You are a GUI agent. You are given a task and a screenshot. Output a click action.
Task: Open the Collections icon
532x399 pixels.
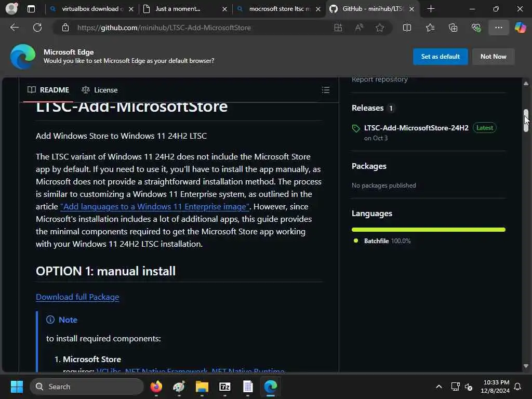coord(453,28)
